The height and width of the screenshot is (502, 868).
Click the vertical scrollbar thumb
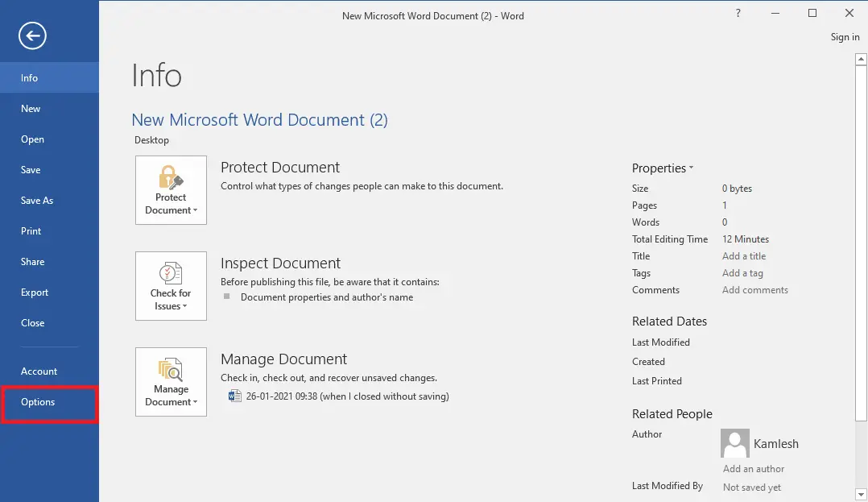point(861,243)
